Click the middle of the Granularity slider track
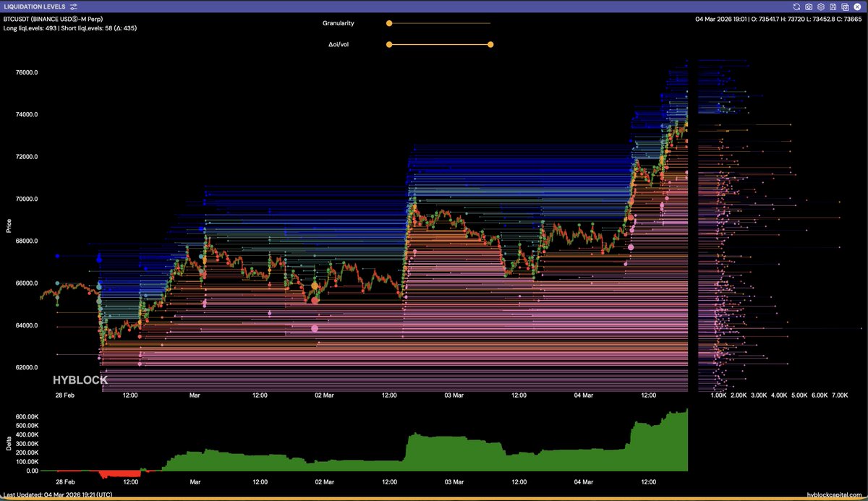 (440, 23)
